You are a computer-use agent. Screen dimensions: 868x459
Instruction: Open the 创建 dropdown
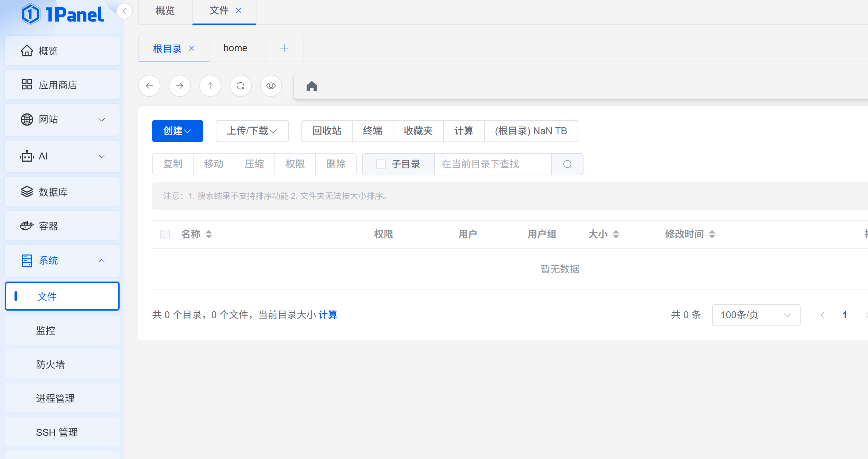coord(177,131)
